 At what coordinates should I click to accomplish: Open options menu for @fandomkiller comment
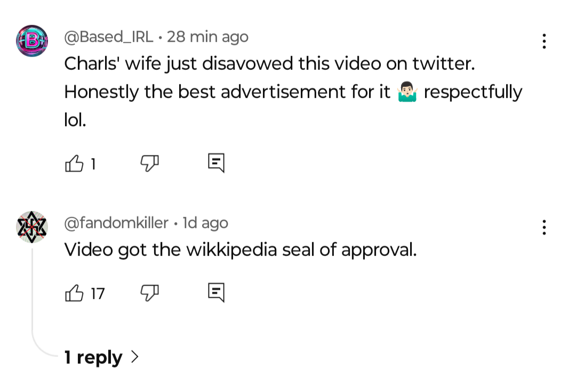(x=543, y=227)
